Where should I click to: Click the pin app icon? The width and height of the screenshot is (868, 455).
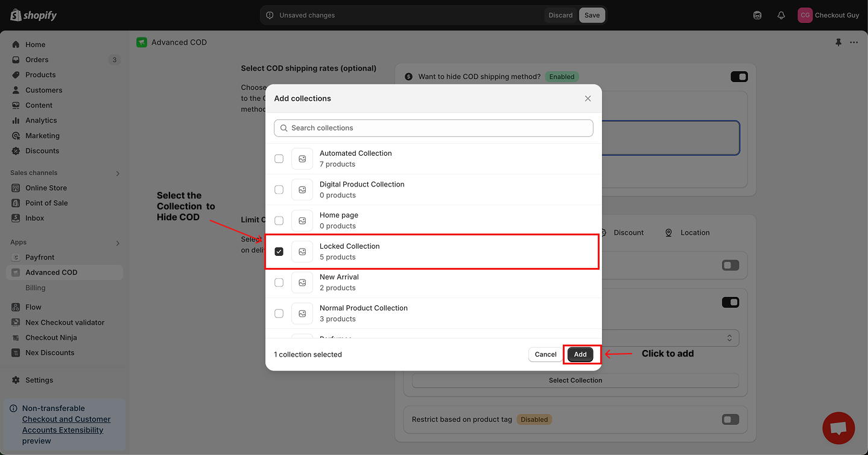pyautogui.click(x=838, y=42)
